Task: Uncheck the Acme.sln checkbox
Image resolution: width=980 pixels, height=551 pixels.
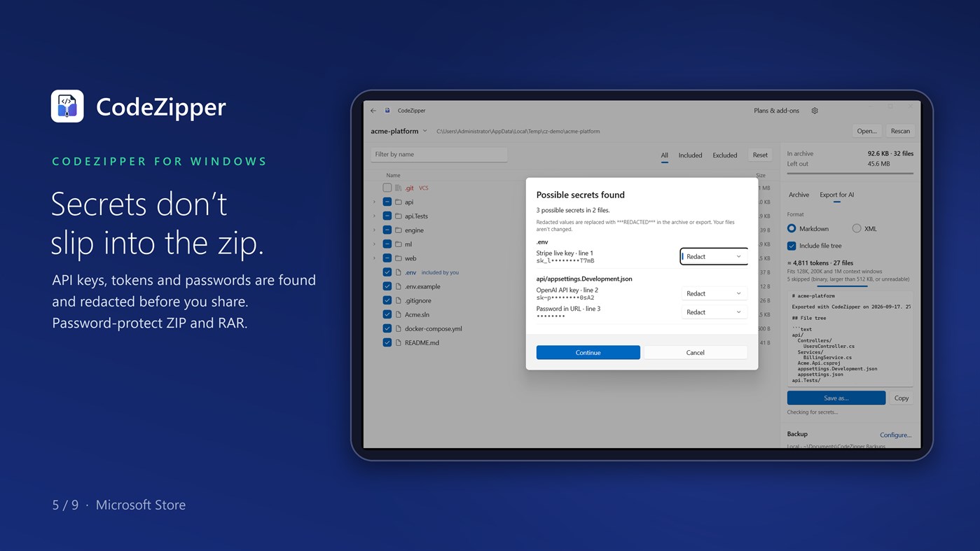Action: [387, 314]
